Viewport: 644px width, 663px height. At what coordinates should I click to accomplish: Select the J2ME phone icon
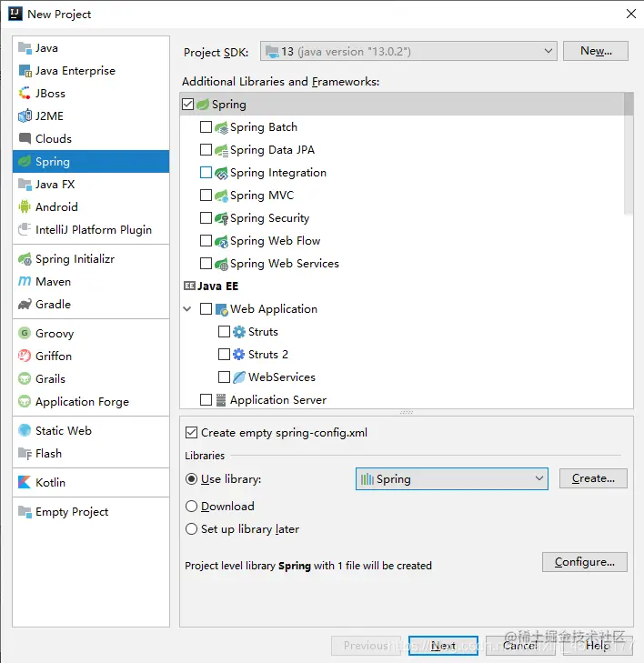point(25,116)
